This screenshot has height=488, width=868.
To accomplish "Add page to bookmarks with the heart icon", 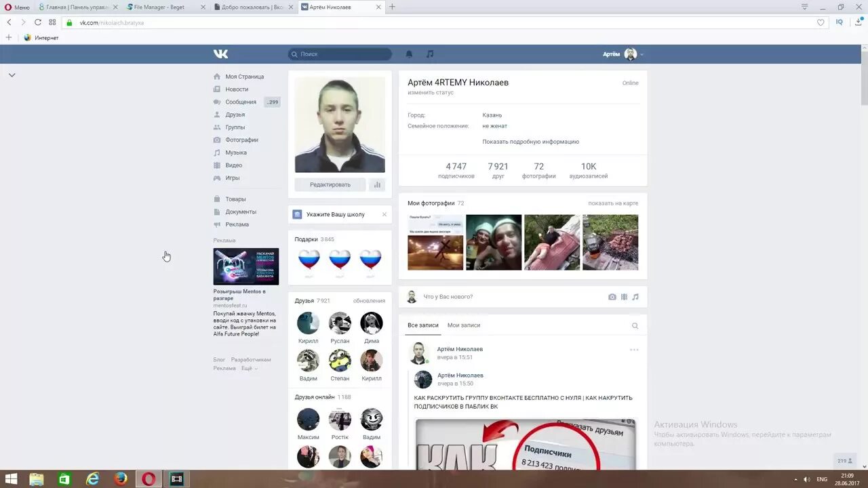I will 821,22.
